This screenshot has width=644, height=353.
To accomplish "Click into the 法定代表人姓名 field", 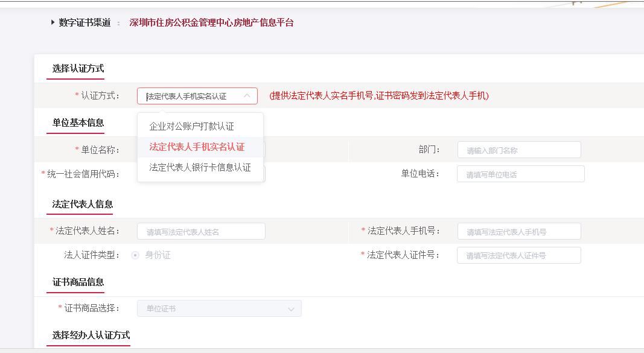I will (201, 232).
